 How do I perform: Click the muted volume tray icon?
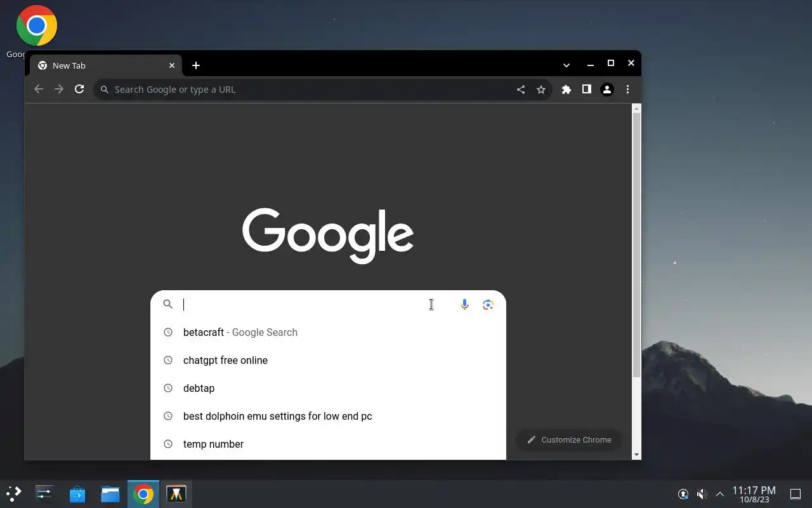pos(702,493)
